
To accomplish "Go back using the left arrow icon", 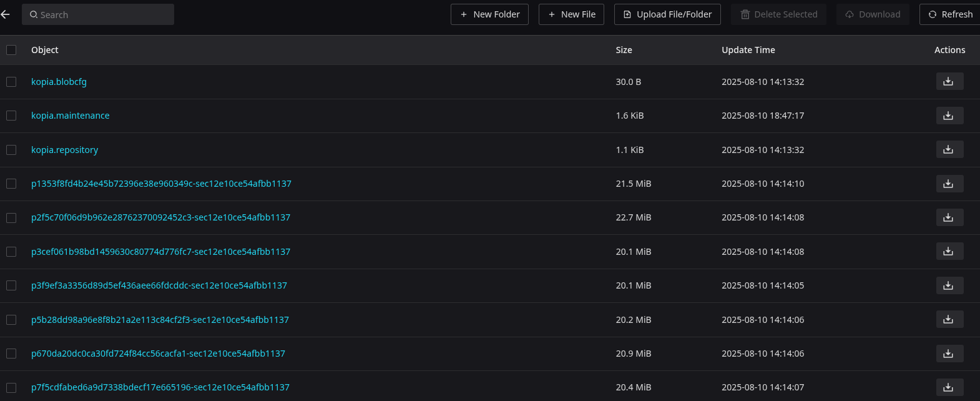I will click(6, 14).
